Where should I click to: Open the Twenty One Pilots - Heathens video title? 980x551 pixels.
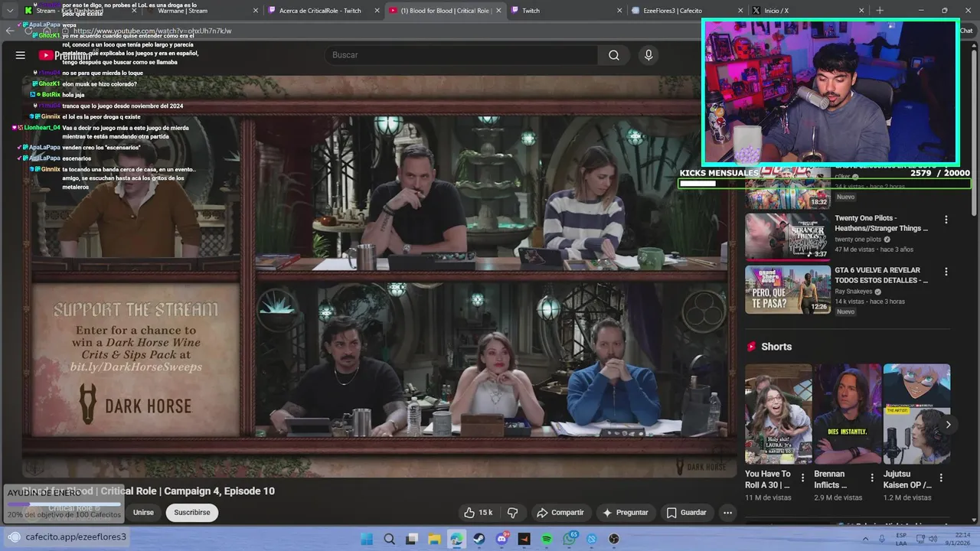click(881, 223)
